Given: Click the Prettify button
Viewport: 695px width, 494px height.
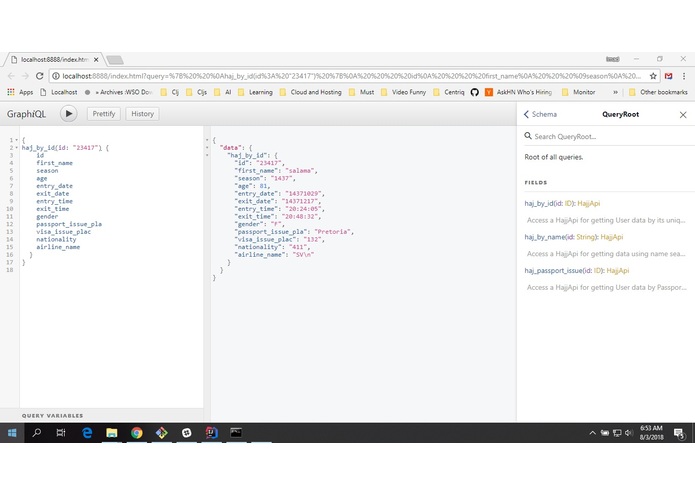Looking at the screenshot, I should point(104,114).
